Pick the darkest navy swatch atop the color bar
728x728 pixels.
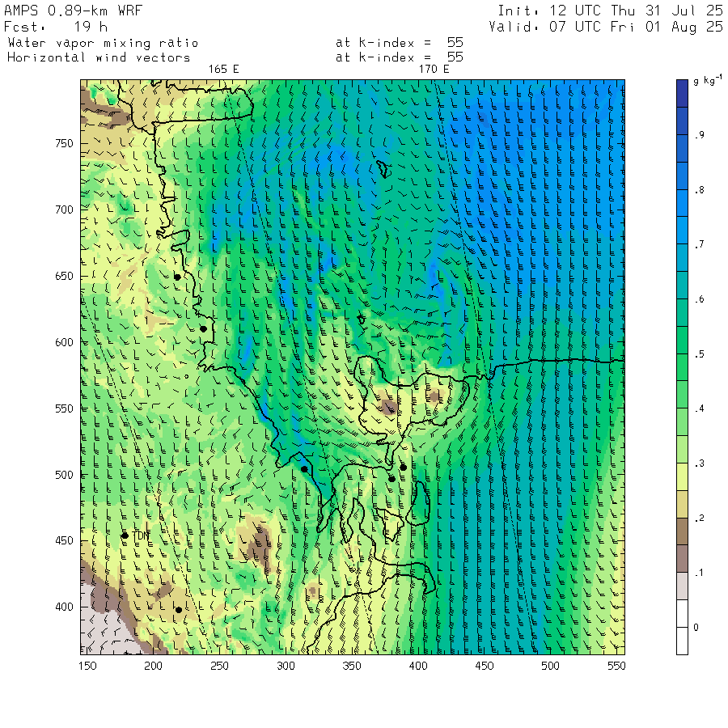682,93
